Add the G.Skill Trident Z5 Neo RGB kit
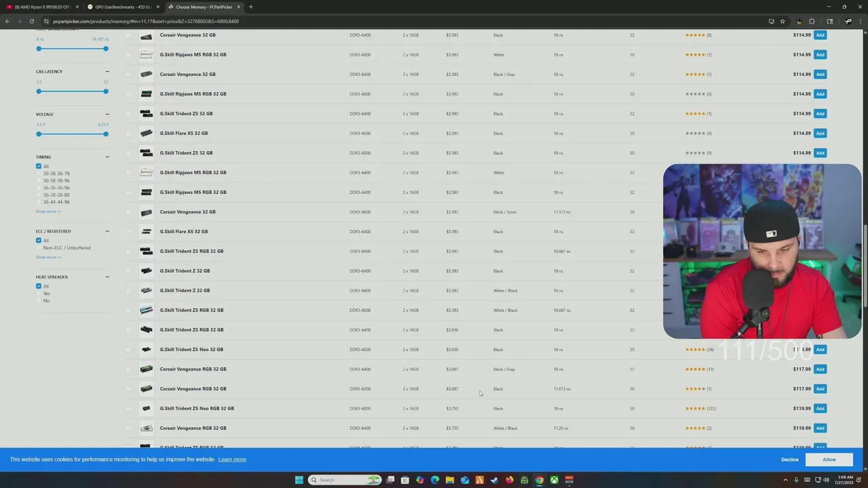 point(820,409)
